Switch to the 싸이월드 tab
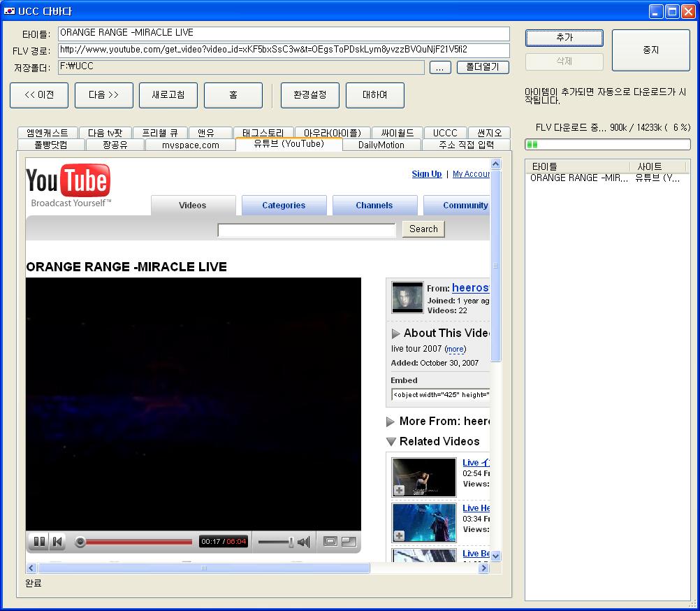The width and height of the screenshot is (700, 611). pos(397,133)
